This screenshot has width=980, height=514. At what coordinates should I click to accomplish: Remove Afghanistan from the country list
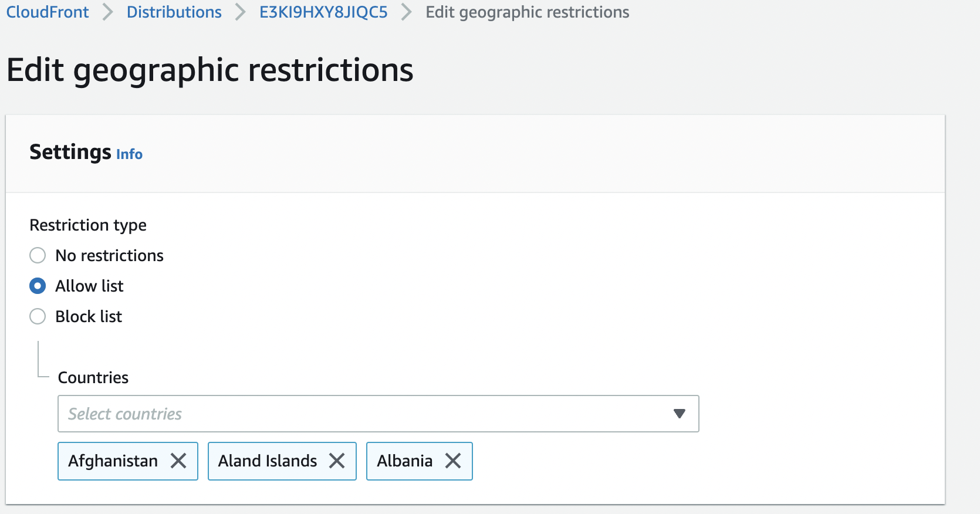[178, 461]
